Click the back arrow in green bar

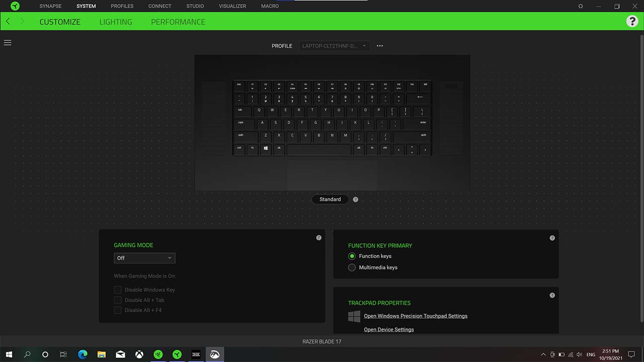[x=8, y=22]
